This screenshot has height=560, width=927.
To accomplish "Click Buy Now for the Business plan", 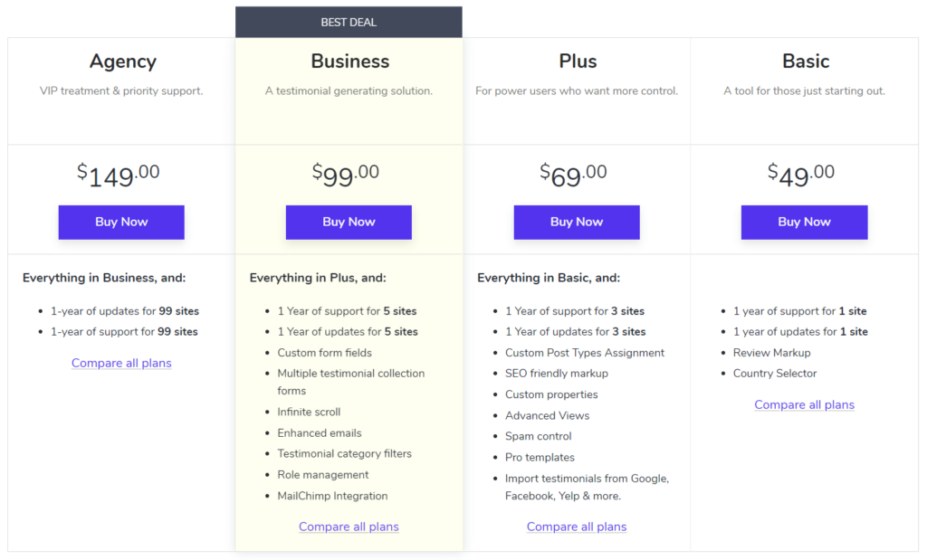I will point(349,223).
